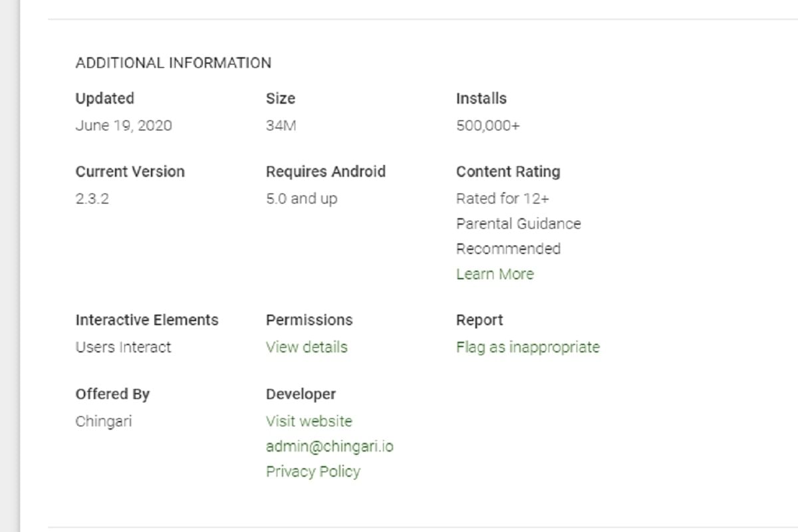Click the Permissions label

309,320
